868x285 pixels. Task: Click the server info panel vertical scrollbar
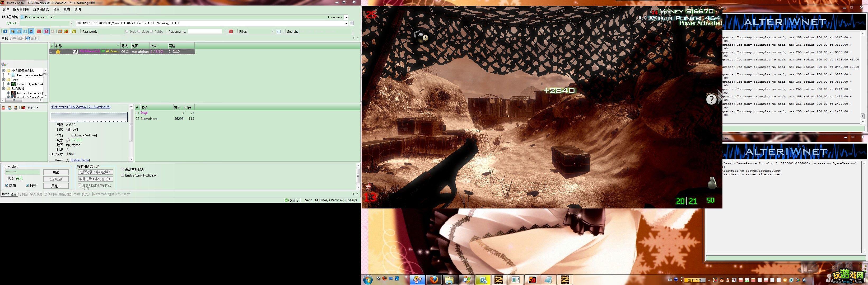coord(131,133)
